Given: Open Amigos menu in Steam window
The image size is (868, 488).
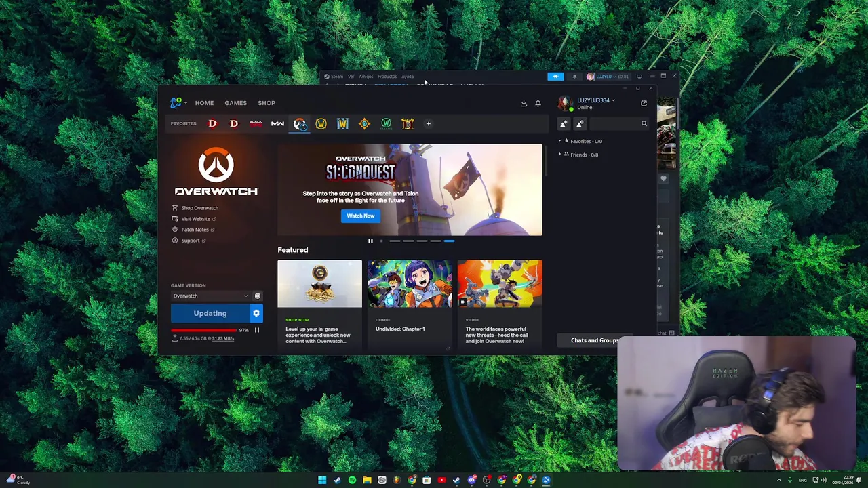Looking at the screenshot, I should [x=366, y=77].
